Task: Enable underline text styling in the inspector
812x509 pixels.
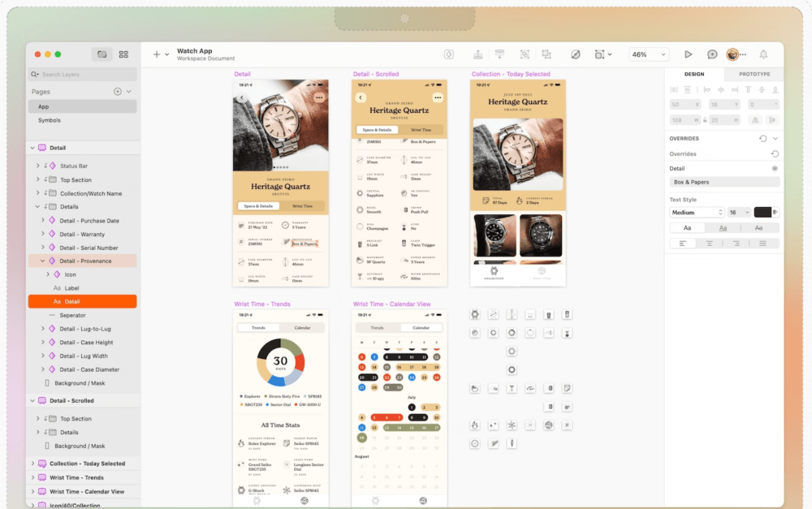Action: tap(723, 228)
